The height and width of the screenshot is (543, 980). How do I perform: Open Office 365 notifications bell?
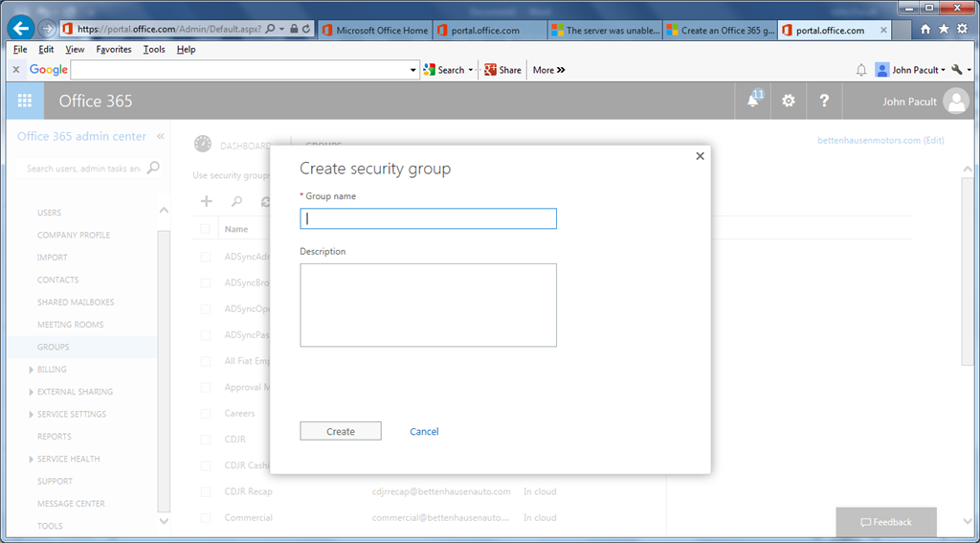click(753, 101)
